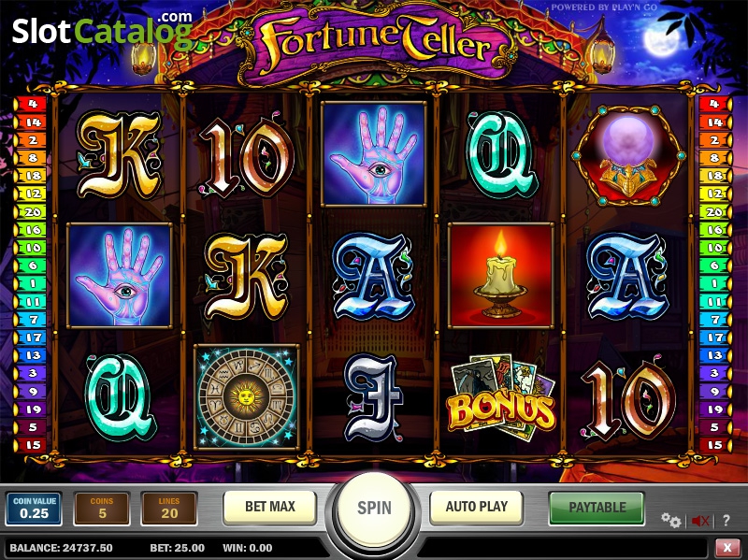This screenshot has width=748, height=560.
Task: Click the palm hand symbol on reel one
Action: (120, 275)
